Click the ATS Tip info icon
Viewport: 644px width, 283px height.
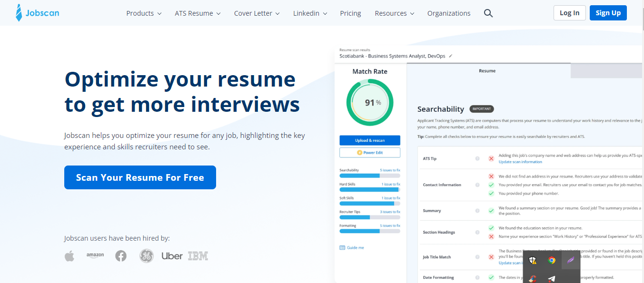click(477, 158)
